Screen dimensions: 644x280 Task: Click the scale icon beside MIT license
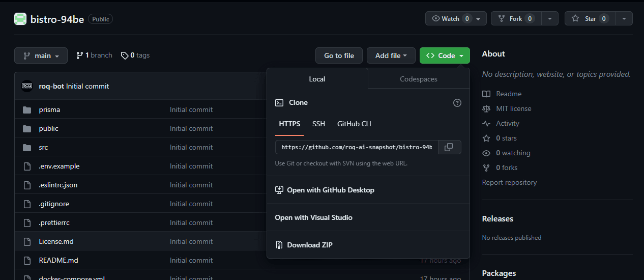(x=486, y=108)
